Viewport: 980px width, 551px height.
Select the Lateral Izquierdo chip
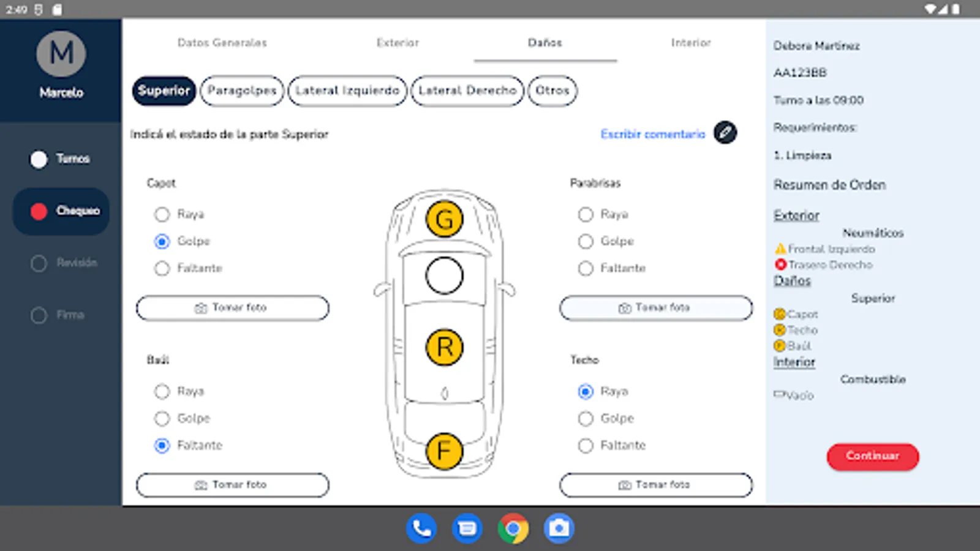(347, 91)
